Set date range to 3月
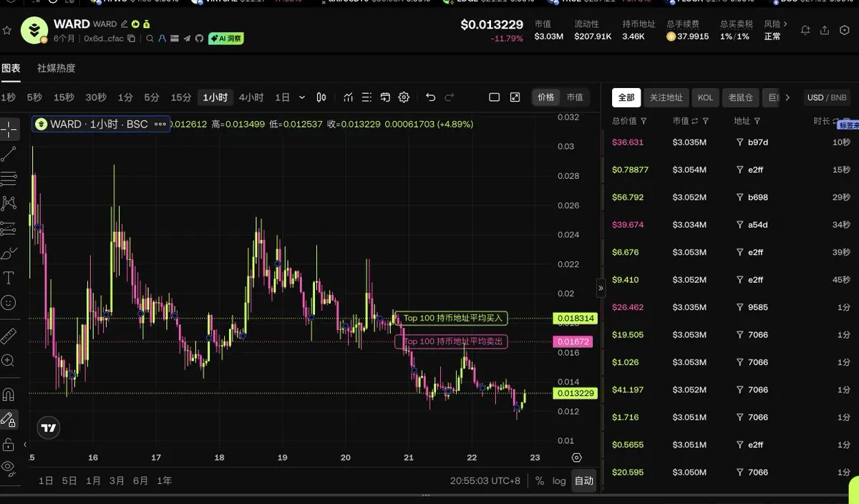859x504 pixels. [x=117, y=481]
